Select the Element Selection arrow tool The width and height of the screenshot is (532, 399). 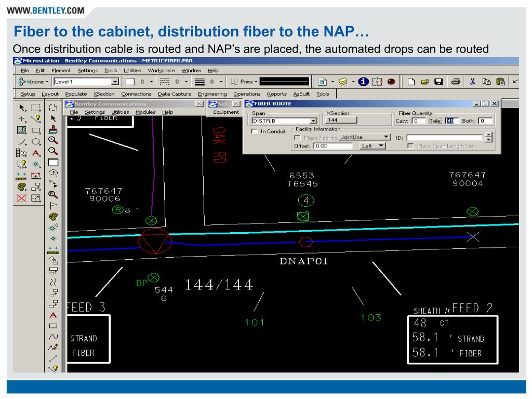click(x=22, y=108)
